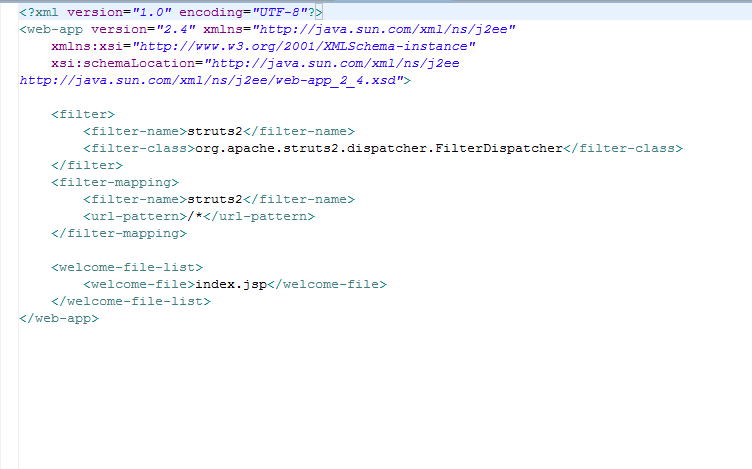752x469 pixels.
Task: Click the index.jsp welcome-file text
Action: coord(231,284)
